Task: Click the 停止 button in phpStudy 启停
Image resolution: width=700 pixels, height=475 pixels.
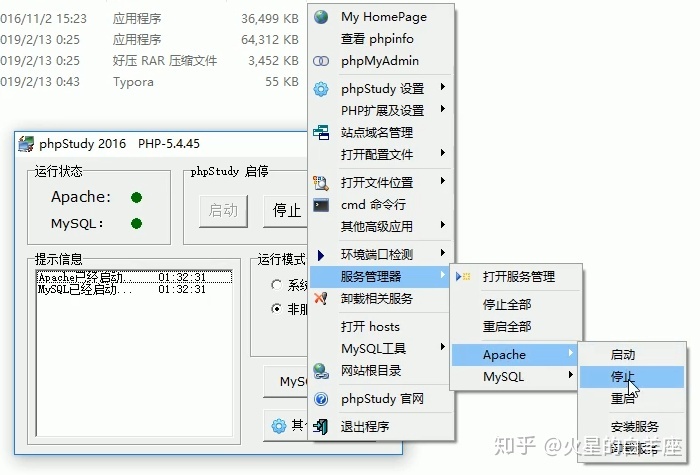Action: [286, 211]
